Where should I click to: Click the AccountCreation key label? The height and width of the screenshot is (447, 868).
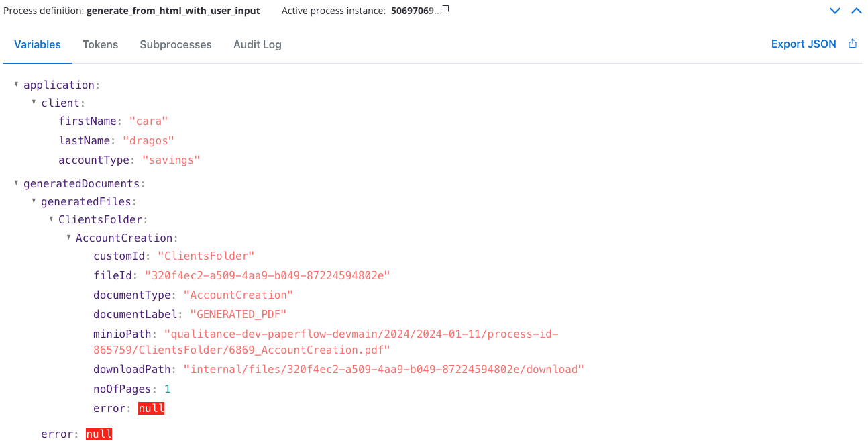(x=125, y=238)
